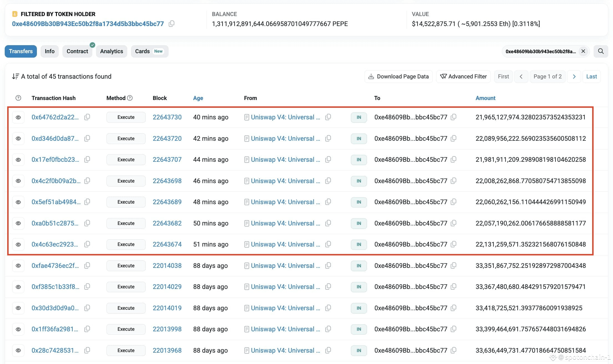Open block 22014038 link
This screenshot has width=613, height=364.
coord(167,266)
